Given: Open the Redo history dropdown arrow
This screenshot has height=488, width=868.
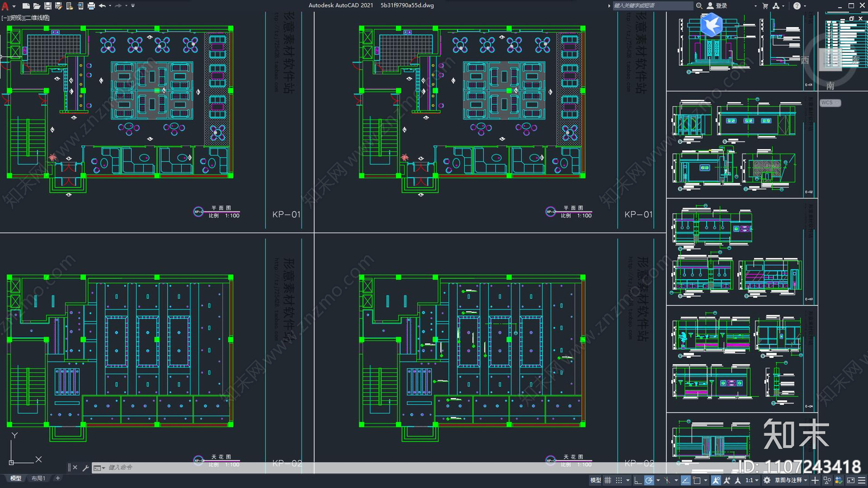Looking at the screenshot, I should click(126, 6).
